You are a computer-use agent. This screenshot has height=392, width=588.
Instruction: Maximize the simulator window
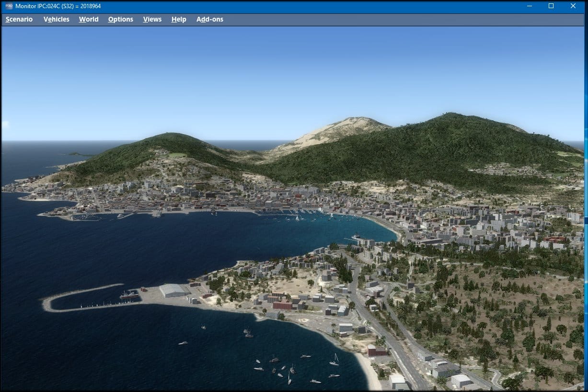(x=551, y=6)
